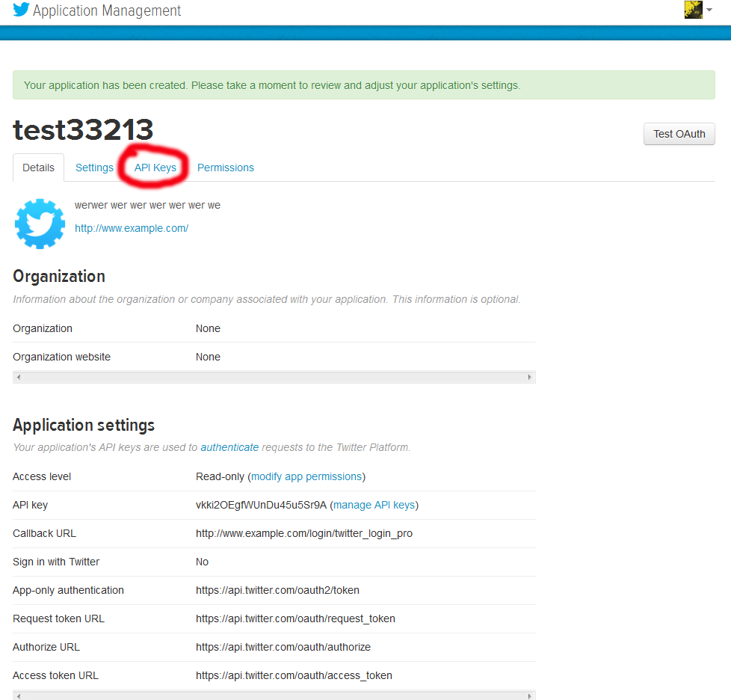Open the Settings tab
This screenshot has width=731, height=700.
(94, 168)
